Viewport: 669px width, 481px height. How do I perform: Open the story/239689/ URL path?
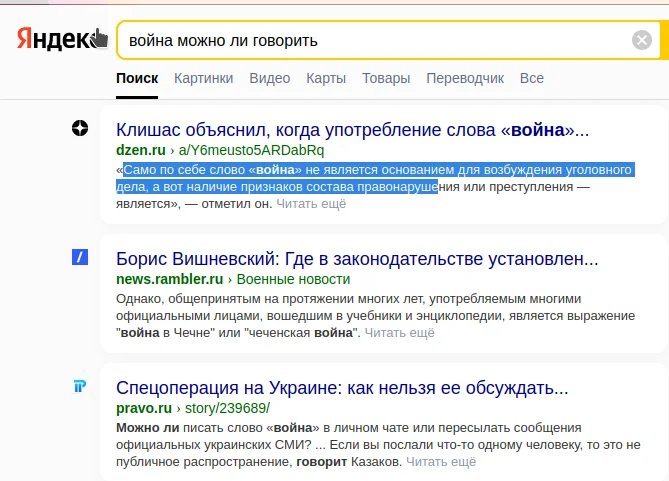[x=227, y=408]
